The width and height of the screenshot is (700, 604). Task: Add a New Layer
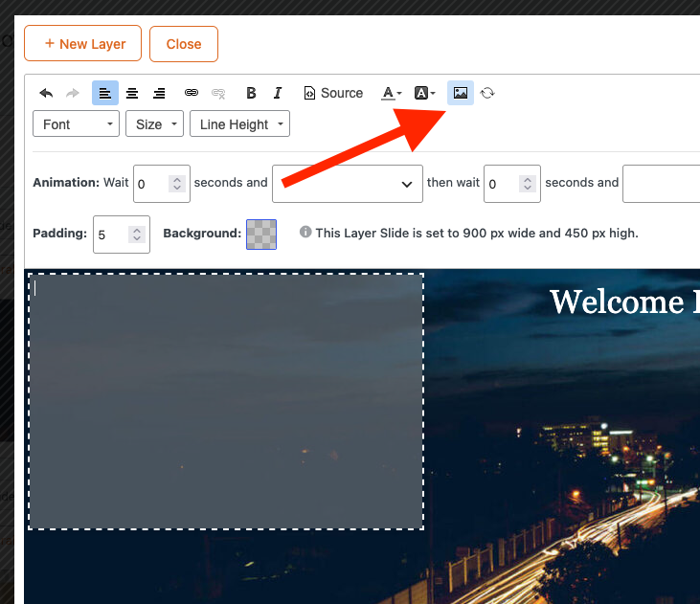click(x=83, y=43)
